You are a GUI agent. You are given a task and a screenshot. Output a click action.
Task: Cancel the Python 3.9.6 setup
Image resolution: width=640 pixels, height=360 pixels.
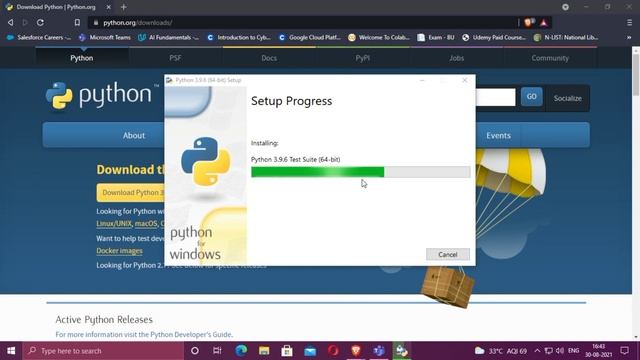[x=448, y=254]
